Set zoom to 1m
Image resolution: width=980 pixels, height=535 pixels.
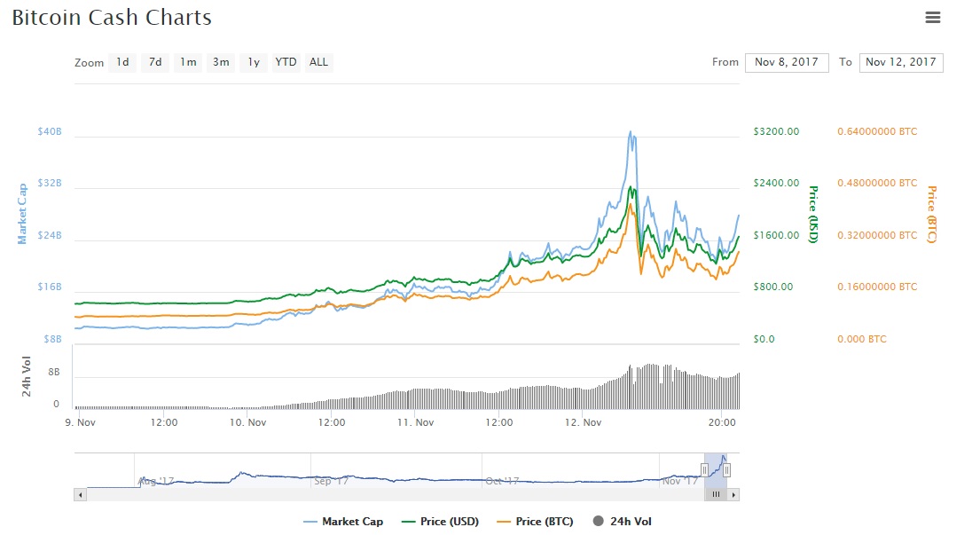point(188,62)
